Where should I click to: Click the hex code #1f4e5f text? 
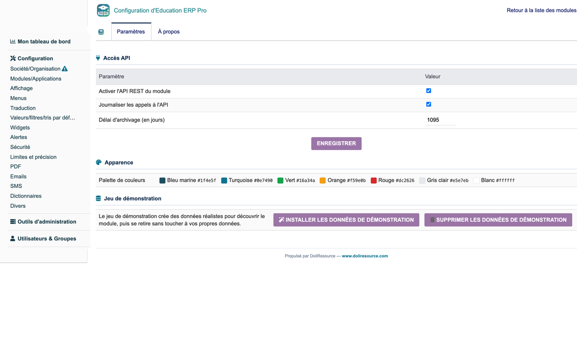coord(207,181)
